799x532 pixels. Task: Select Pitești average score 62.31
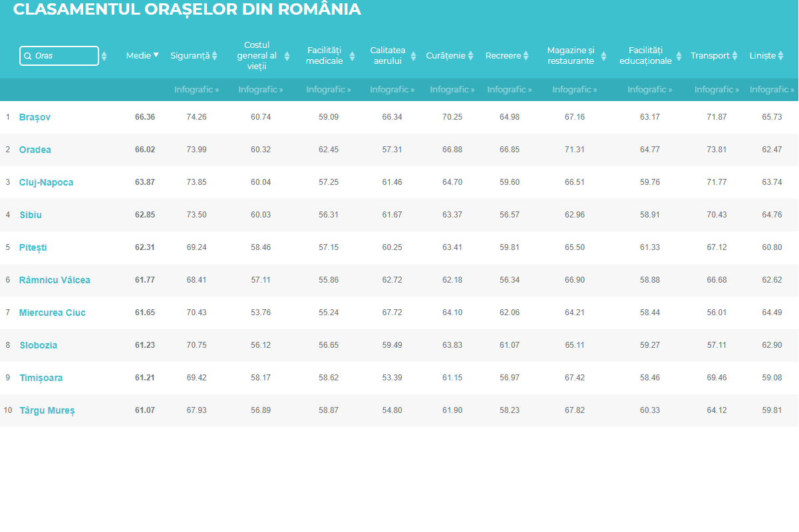[145, 247]
